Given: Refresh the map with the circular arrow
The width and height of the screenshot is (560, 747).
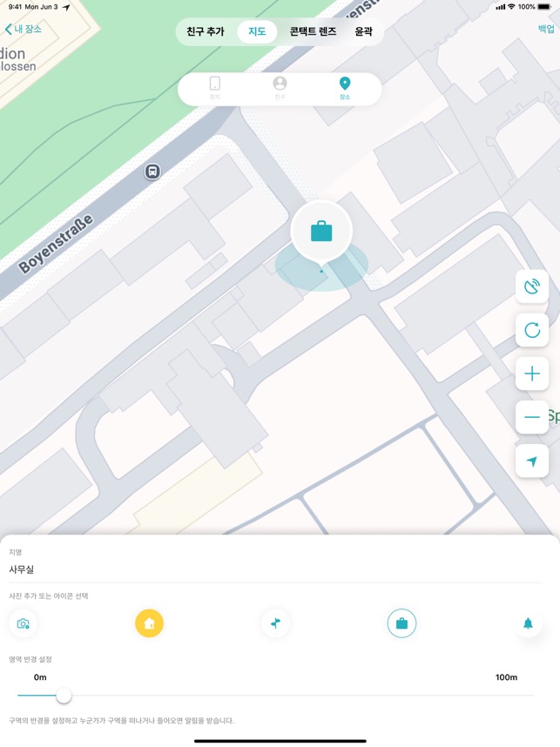Looking at the screenshot, I should click(532, 330).
